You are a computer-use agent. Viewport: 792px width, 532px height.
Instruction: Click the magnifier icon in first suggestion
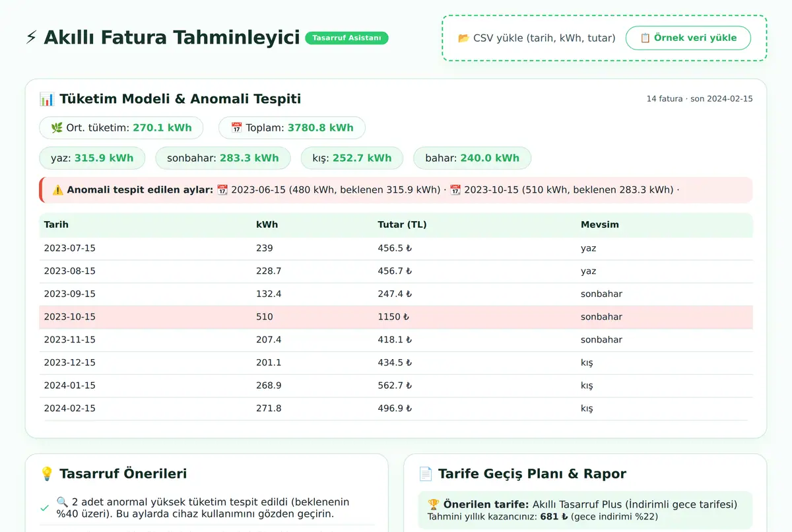63,502
